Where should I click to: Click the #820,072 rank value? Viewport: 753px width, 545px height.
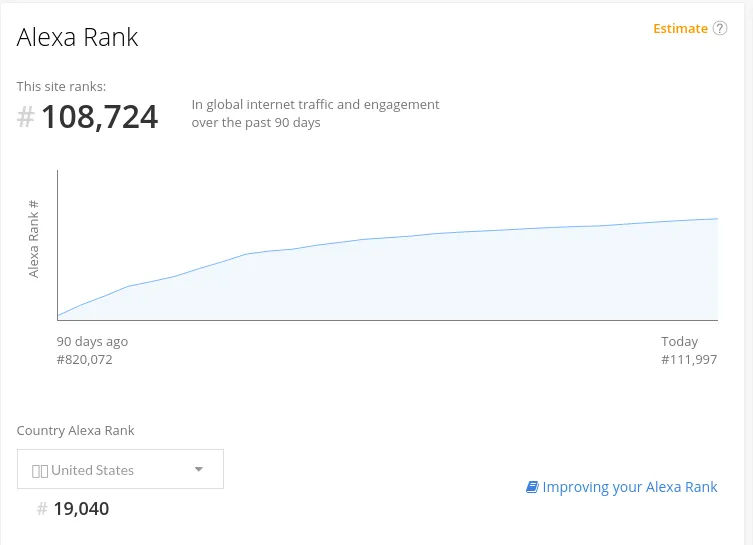85,360
